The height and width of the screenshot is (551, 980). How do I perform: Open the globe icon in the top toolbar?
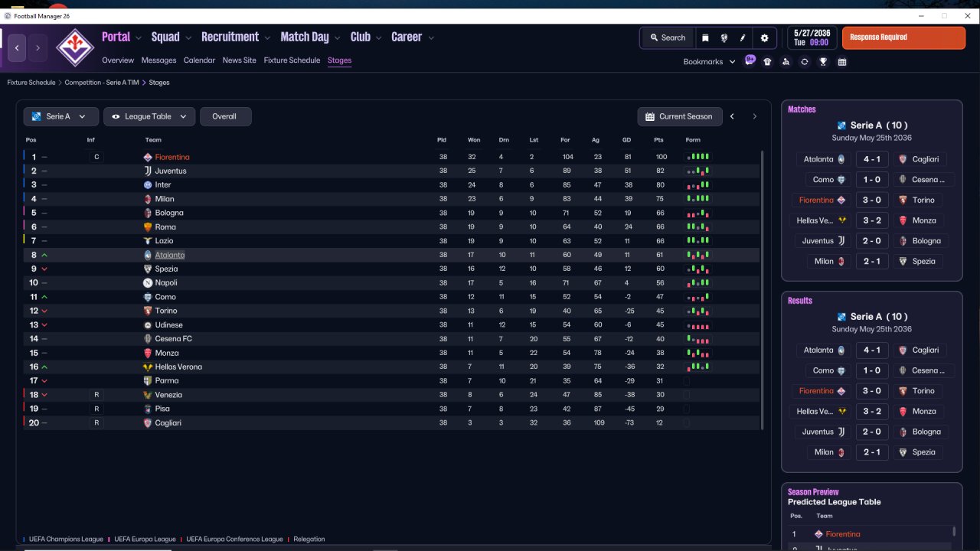point(724,37)
